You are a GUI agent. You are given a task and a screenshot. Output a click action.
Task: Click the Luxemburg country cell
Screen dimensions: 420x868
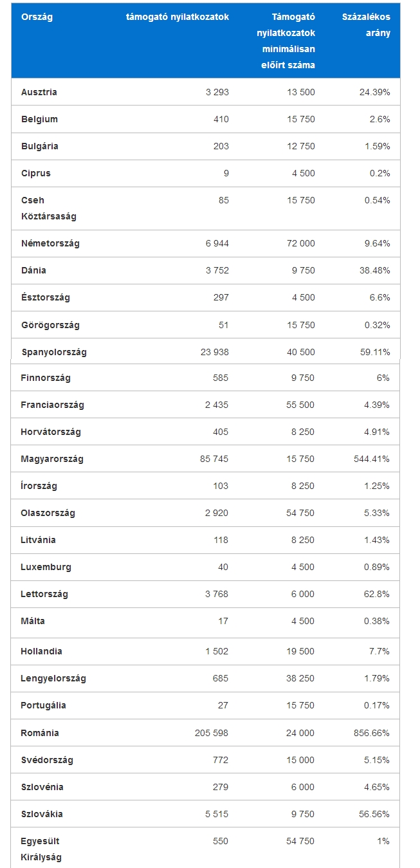coord(46,567)
